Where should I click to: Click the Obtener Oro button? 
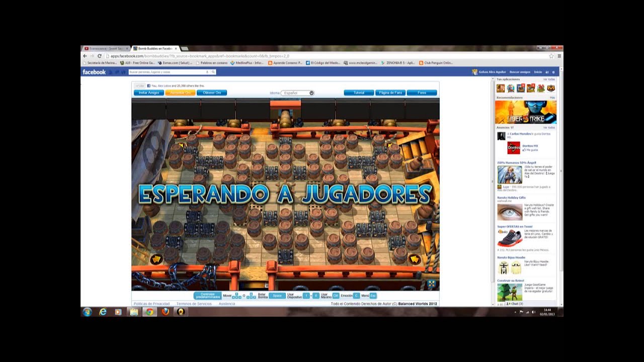212,93
